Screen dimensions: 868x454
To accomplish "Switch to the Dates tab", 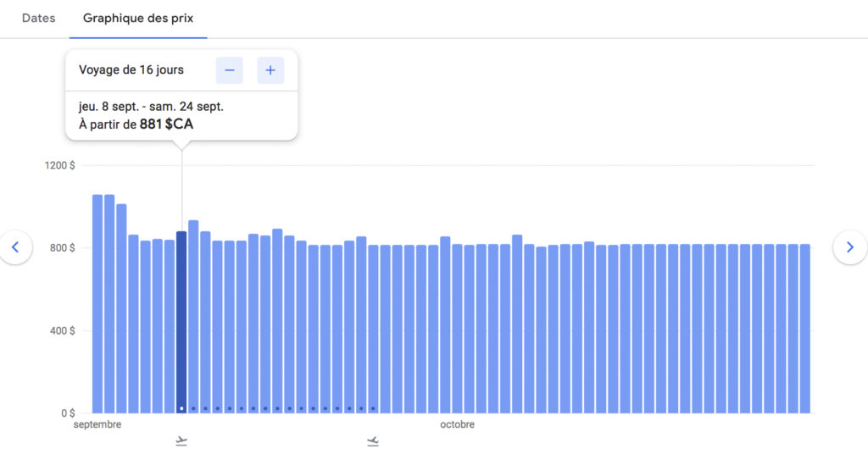I will (37, 19).
